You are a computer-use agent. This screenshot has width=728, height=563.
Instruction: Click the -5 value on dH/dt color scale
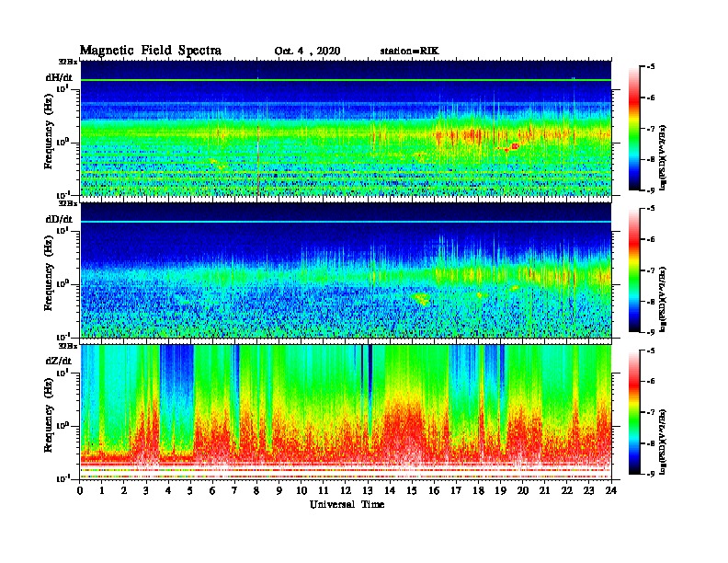click(651, 66)
